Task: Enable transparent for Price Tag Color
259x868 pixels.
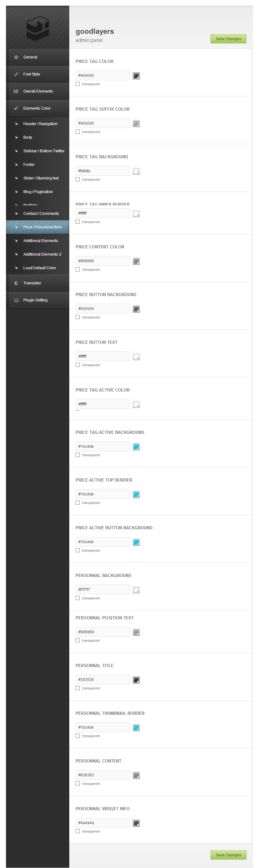Action: tap(77, 84)
